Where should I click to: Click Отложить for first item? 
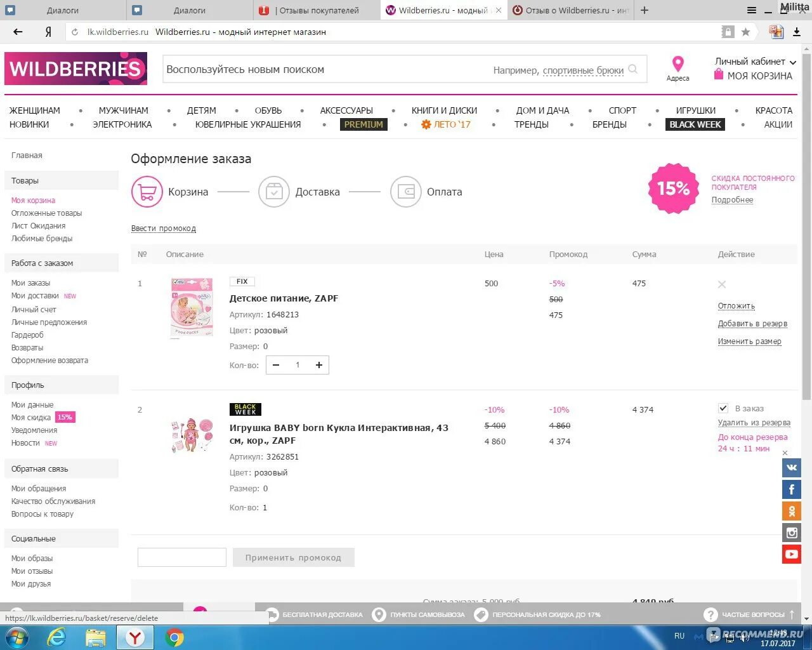[x=737, y=306]
